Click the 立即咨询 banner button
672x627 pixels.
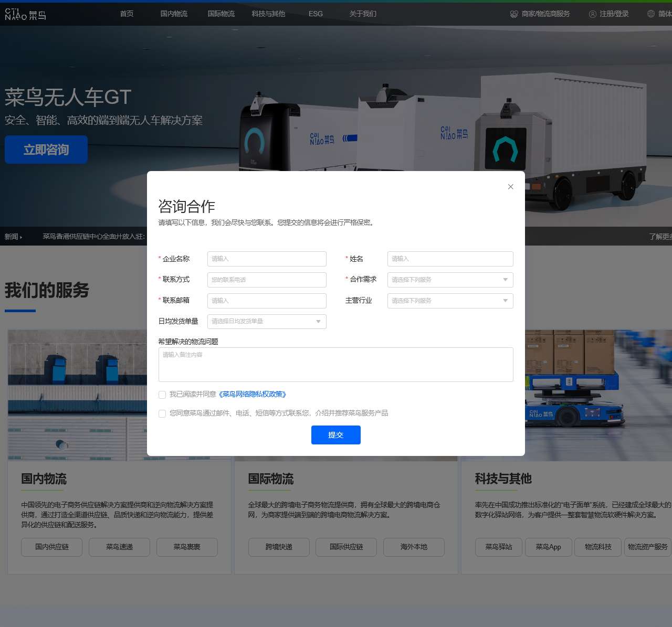click(x=46, y=150)
